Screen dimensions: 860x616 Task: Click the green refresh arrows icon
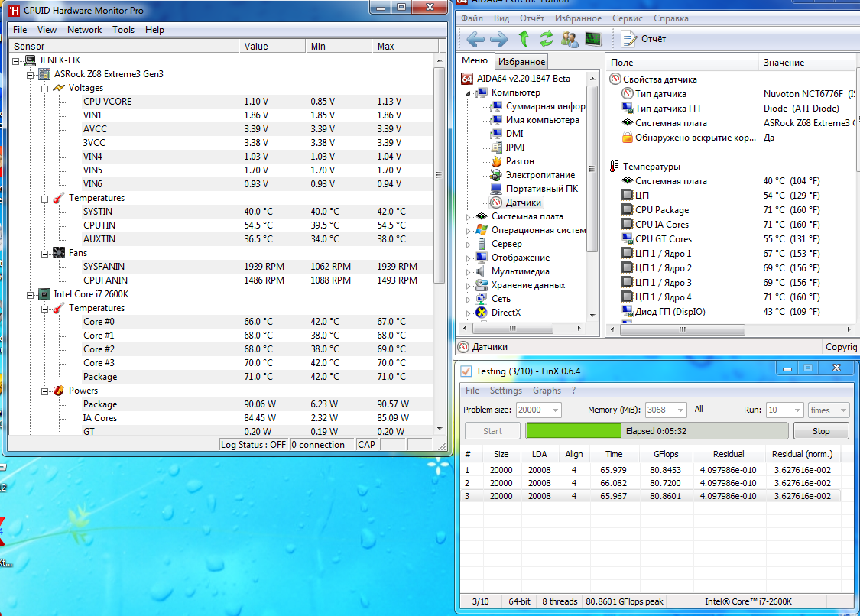pos(546,38)
